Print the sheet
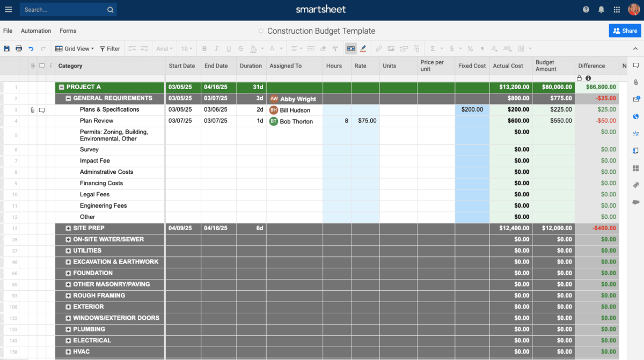This screenshot has height=360, width=644. coord(18,48)
